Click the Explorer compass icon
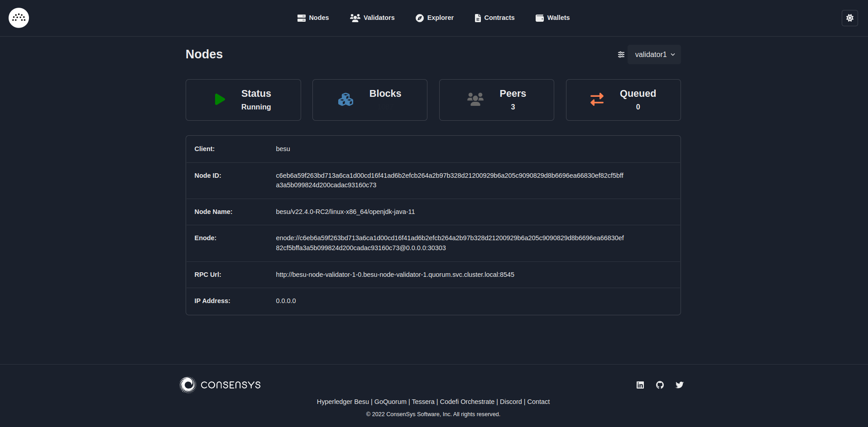 point(419,18)
